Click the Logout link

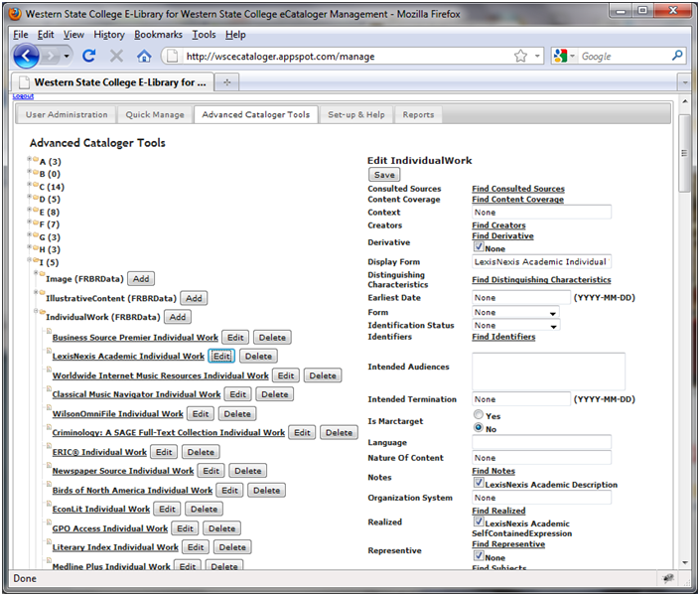pyautogui.click(x=23, y=96)
